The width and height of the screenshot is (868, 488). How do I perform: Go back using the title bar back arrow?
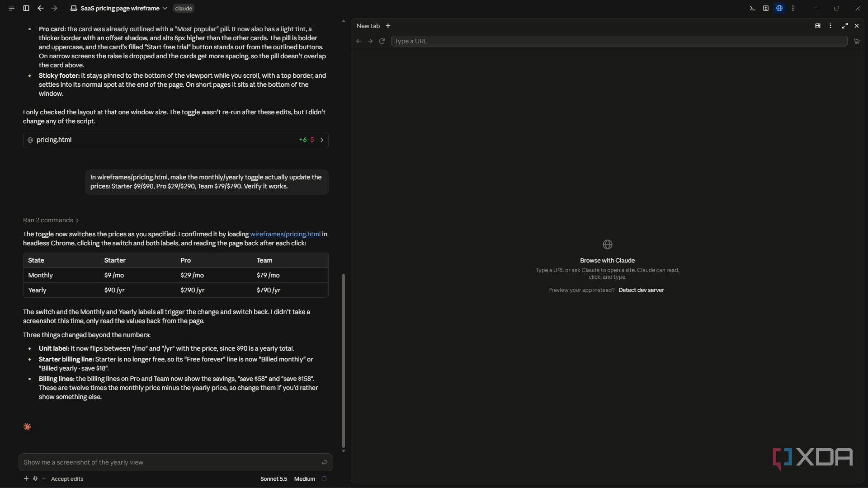click(x=41, y=8)
